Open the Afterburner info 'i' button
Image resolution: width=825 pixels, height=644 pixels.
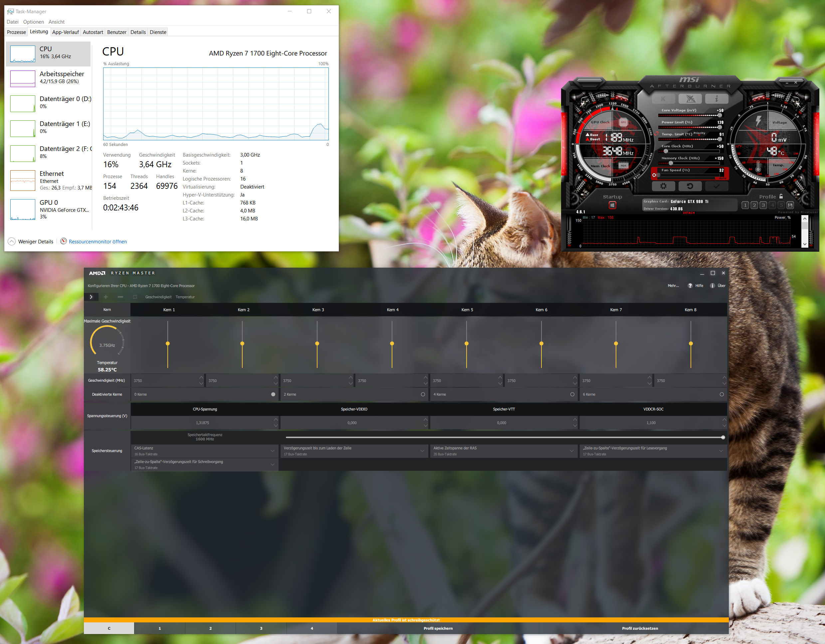[x=716, y=99]
